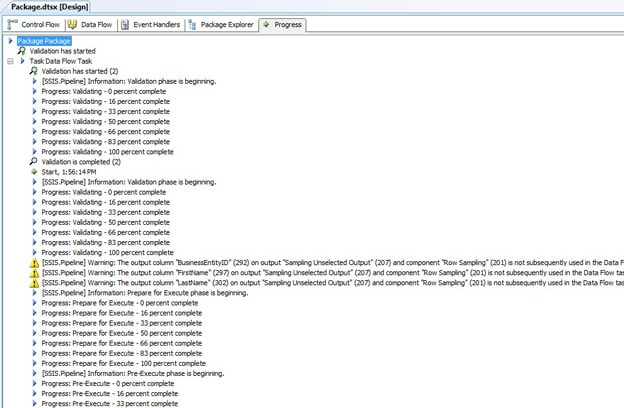The width and height of the screenshot is (624, 408).
Task: Collapse the Task Data Flow Task node
Action: [x=10, y=61]
